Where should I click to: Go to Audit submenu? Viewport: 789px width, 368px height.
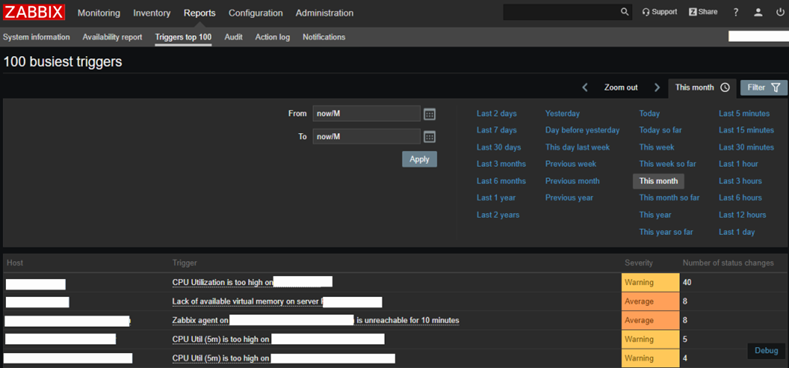[233, 37]
